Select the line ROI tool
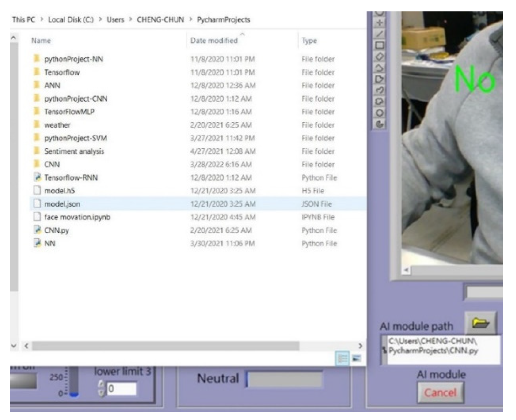This screenshot has height=420, width=516. [380, 34]
